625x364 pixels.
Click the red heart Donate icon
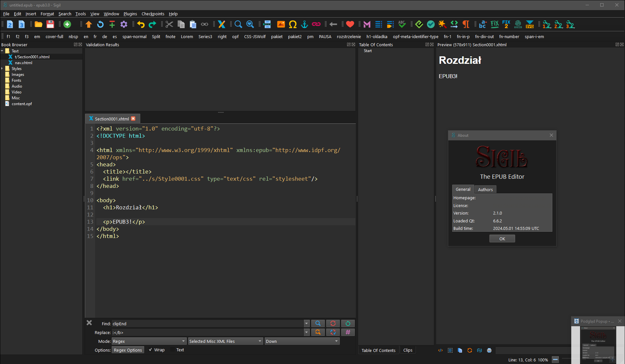point(350,24)
